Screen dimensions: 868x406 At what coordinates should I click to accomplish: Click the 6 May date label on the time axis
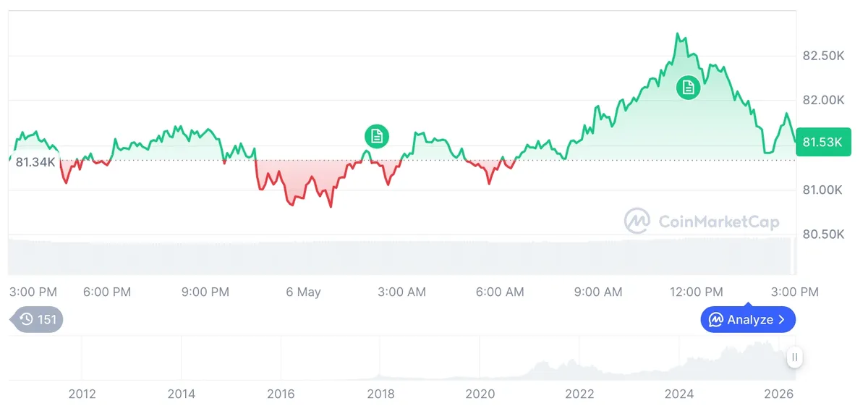coord(303,292)
